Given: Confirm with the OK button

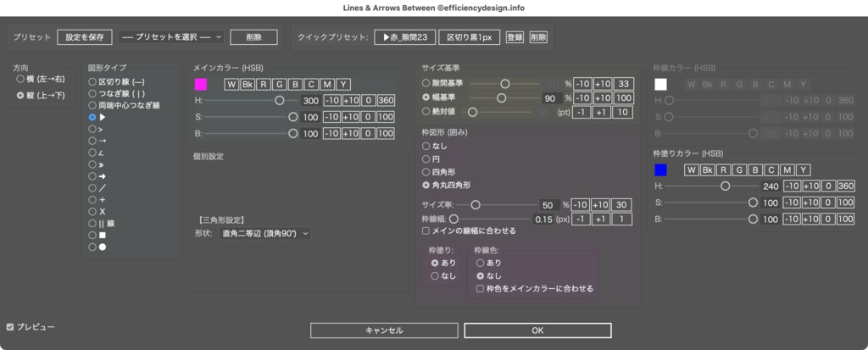Looking at the screenshot, I should [537, 331].
